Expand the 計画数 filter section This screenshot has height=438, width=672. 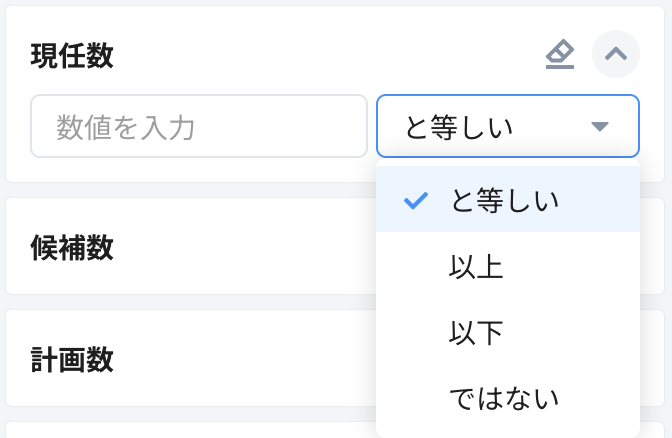(x=190, y=358)
